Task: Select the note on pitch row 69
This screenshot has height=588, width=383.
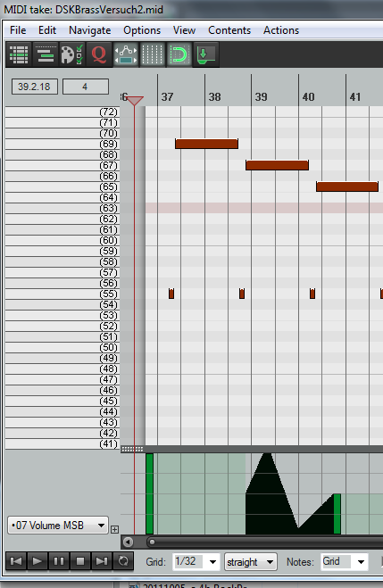Action: click(x=207, y=144)
